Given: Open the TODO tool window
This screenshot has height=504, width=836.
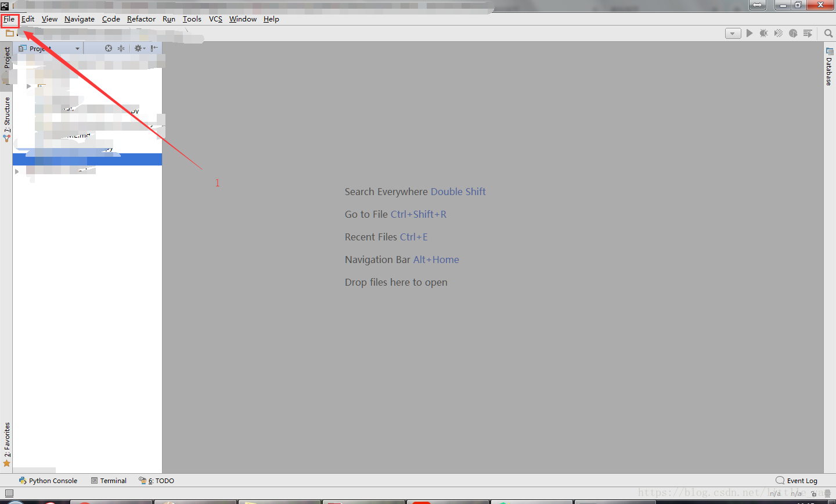Looking at the screenshot, I should [x=156, y=480].
